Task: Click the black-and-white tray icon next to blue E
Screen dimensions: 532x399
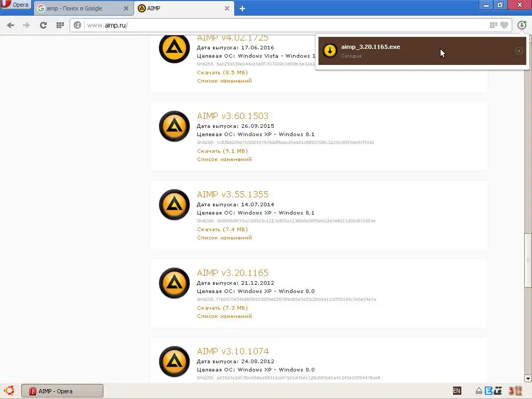Action: point(498,391)
